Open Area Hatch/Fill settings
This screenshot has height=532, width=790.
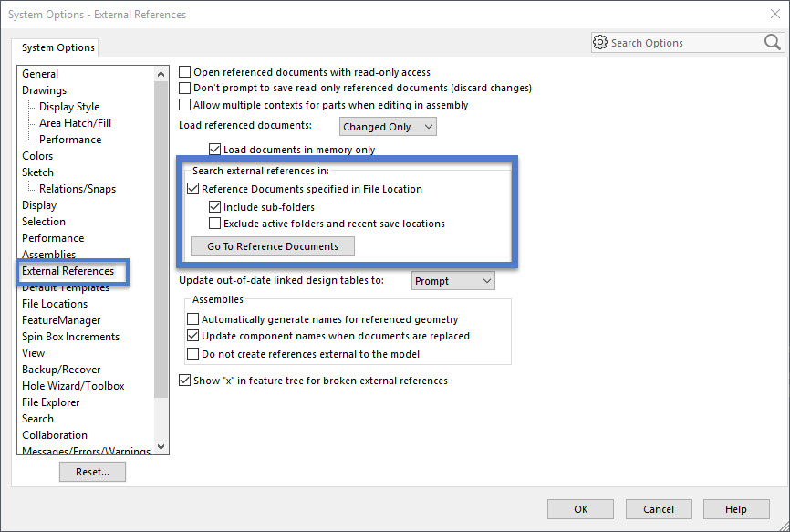(75, 123)
